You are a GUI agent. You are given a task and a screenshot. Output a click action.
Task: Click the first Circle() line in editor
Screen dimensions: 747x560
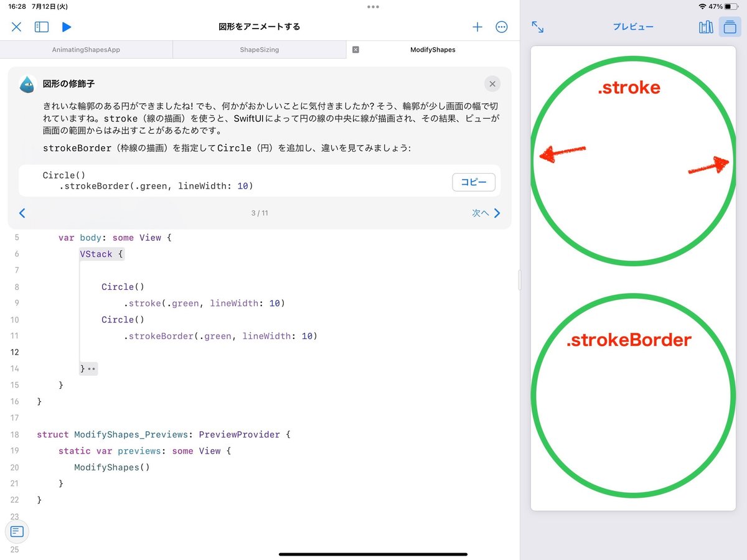pos(123,287)
